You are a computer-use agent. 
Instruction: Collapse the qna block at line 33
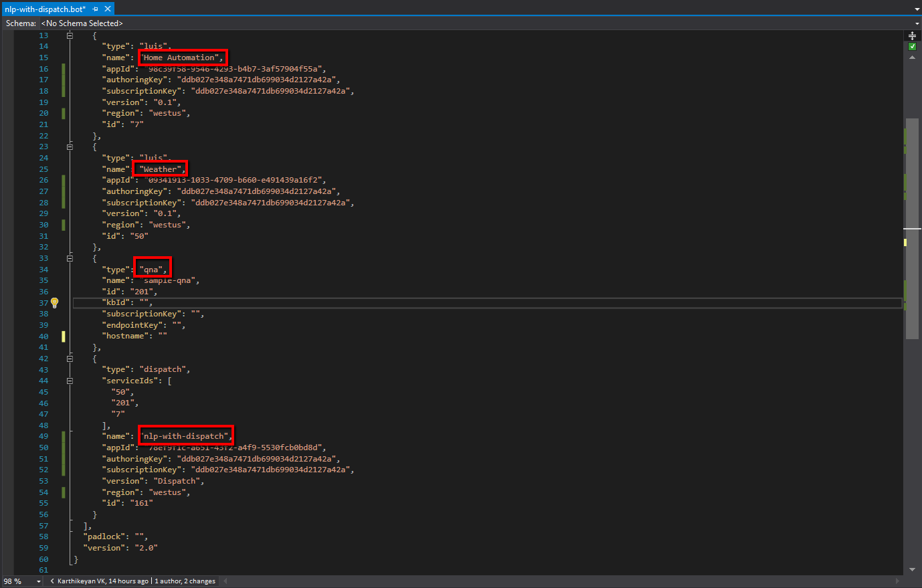pos(70,258)
